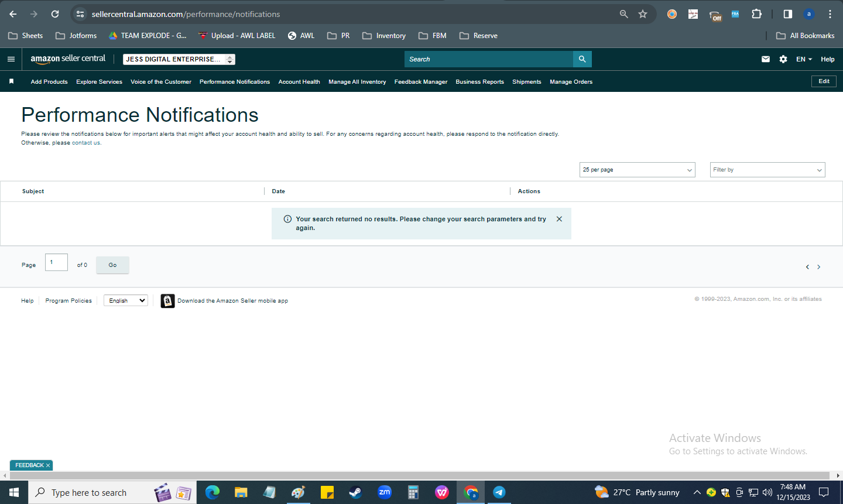Image resolution: width=843 pixels, height=504 pixels.
Task: Open Chrome three-dot menu
Action: point(830,14)
